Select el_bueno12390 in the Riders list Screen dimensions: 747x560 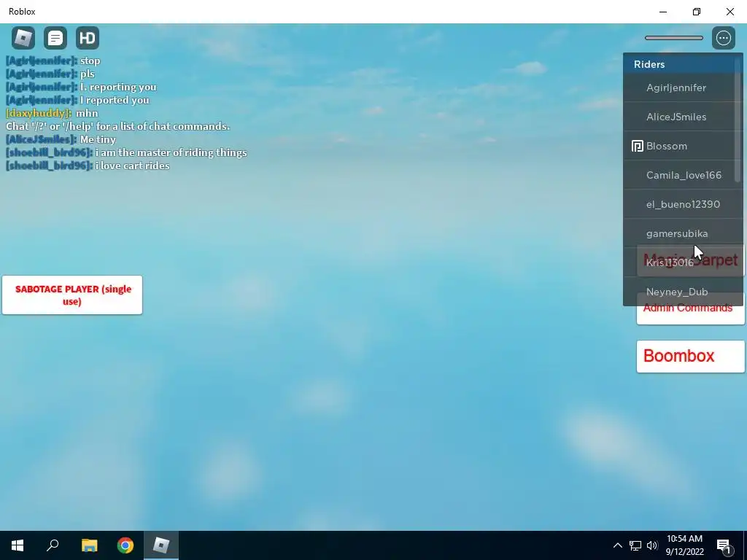[679, 204]
